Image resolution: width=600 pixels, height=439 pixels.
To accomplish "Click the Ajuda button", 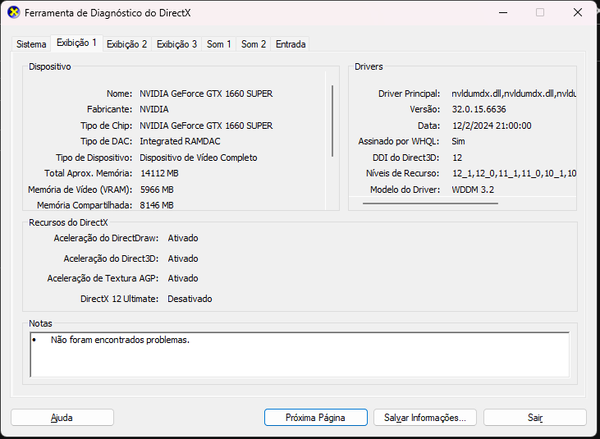I will 62,417.
